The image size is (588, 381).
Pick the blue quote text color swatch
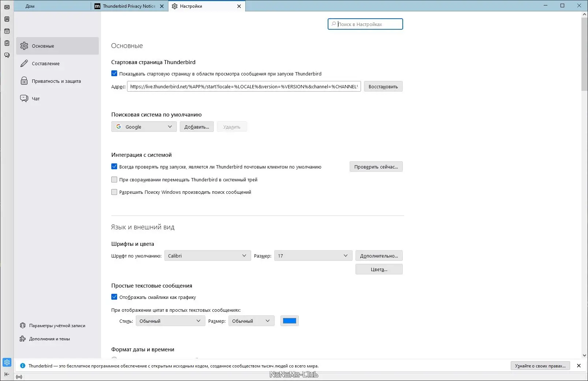[290, 321]
